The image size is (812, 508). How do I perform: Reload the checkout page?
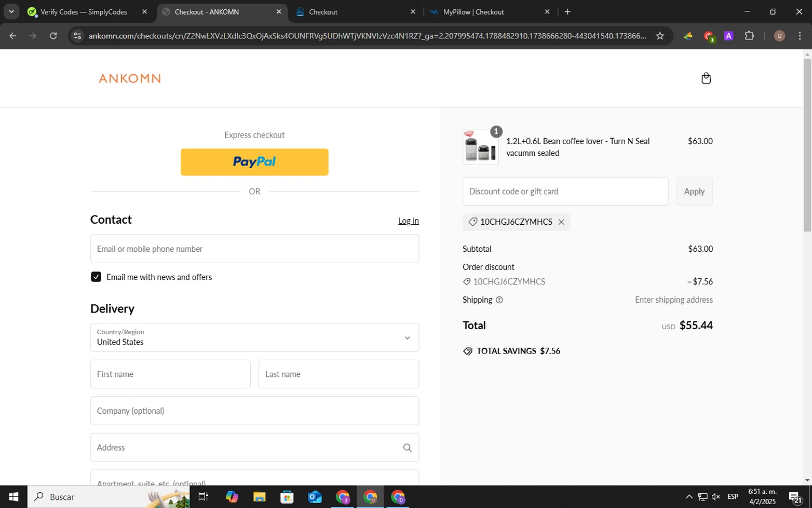tap(53, 36)
